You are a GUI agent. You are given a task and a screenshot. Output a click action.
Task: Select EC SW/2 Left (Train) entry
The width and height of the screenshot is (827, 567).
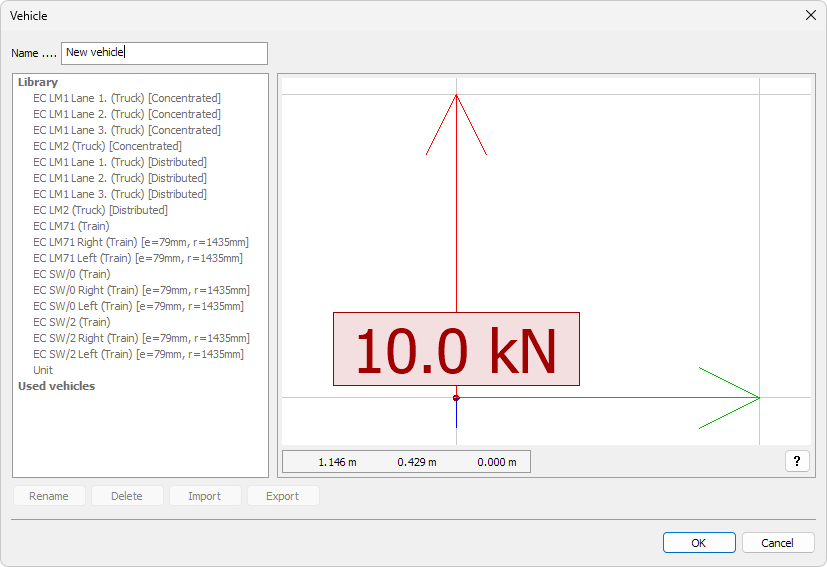(x=138, y=354)
